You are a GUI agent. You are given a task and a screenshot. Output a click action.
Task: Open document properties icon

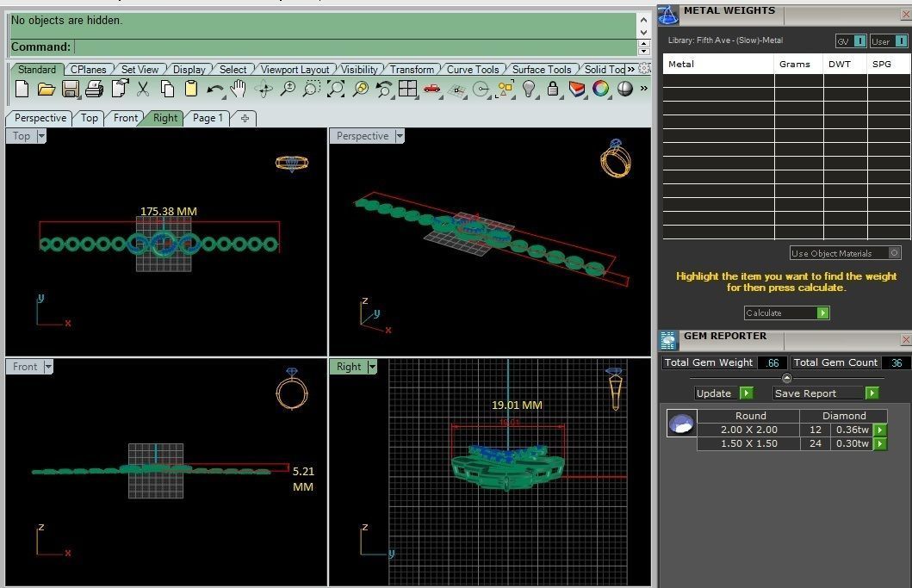(x=119, y=89)
